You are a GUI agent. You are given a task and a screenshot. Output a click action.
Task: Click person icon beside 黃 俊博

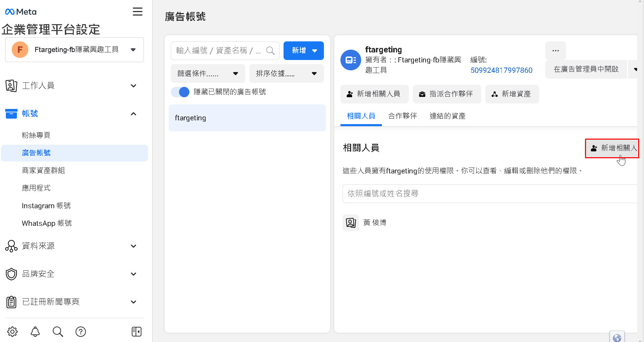click(351, 223)
